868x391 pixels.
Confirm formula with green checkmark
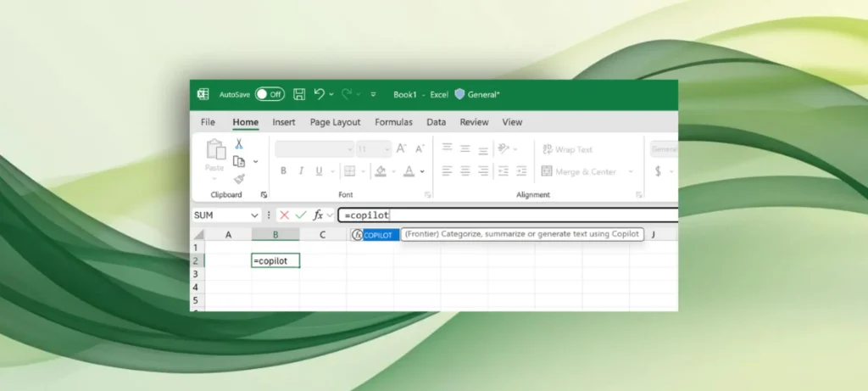click(x=301, y=215)
